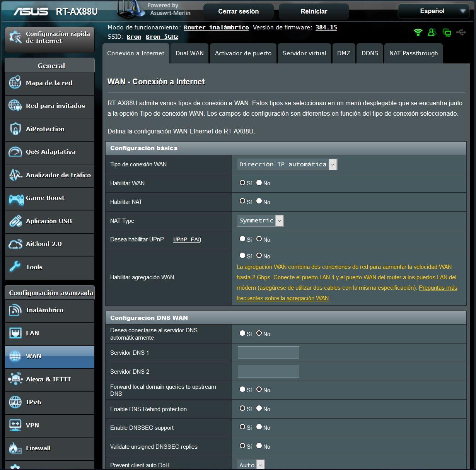This screenshot has width=476, height=470.
Task: Click the Configuración rápida de Internet icon
Action: pos(15,38)
